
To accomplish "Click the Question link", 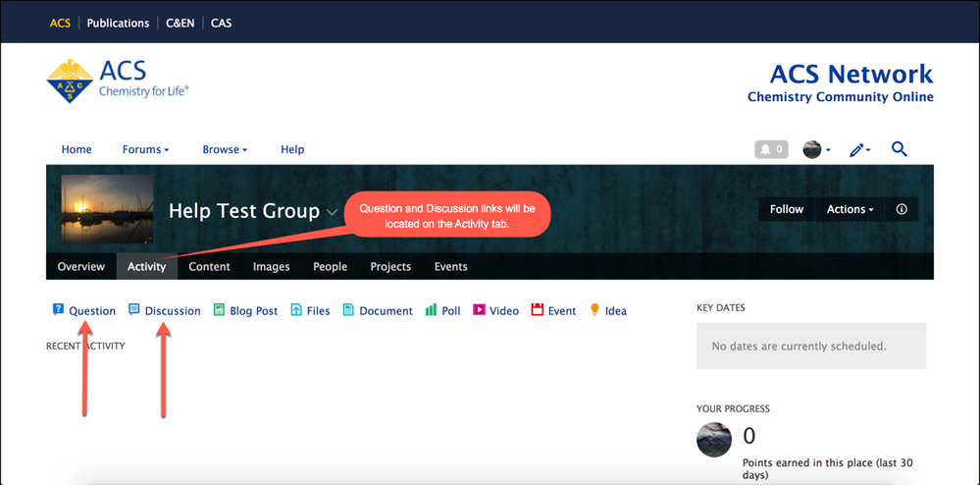I will click(x=91, y=311).
